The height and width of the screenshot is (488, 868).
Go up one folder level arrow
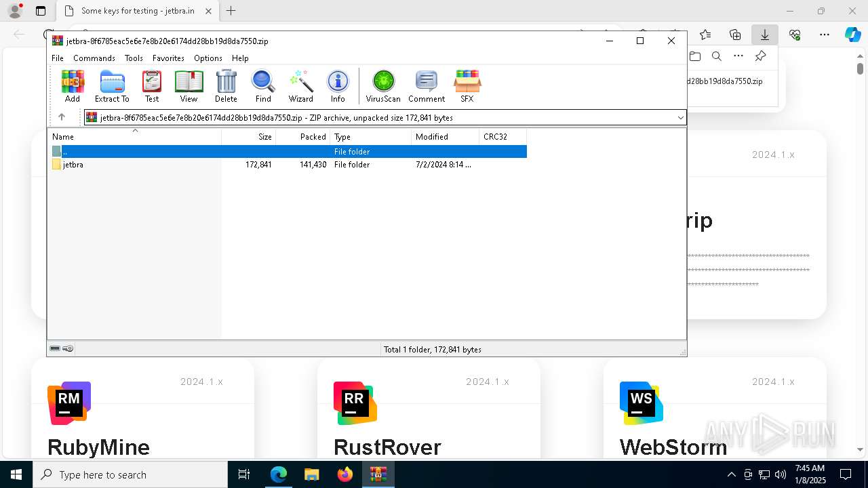point(62,117)
